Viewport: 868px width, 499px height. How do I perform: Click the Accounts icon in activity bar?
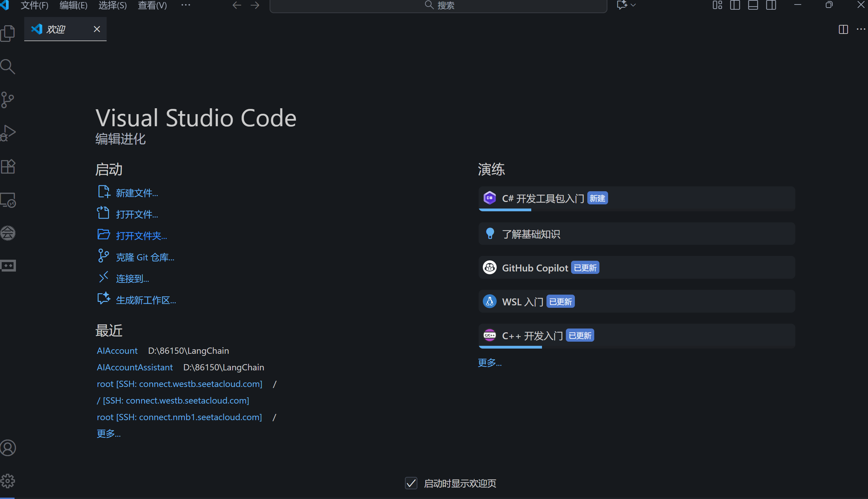pyautogui.click(x=8, y=448)
